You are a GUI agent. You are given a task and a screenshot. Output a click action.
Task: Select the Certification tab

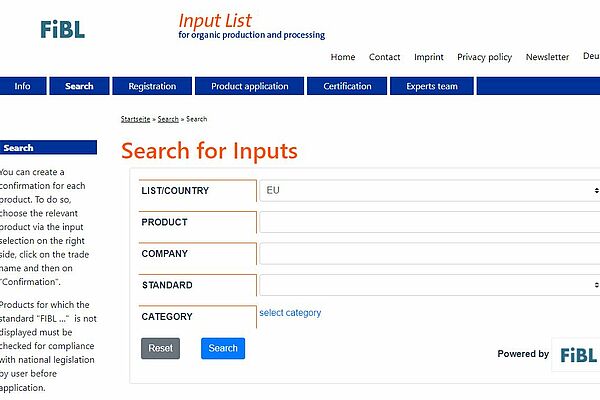347,86
